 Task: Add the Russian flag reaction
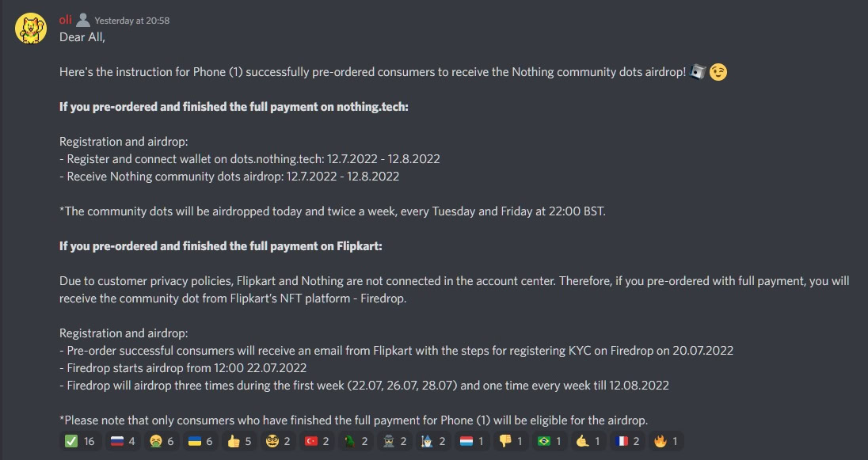[x=124, y=442]
